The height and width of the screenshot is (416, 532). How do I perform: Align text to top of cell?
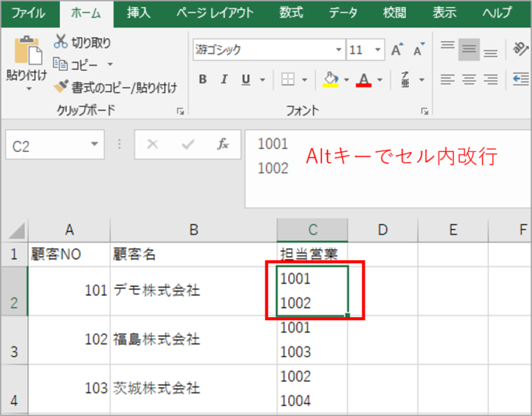tap(448, 45)
